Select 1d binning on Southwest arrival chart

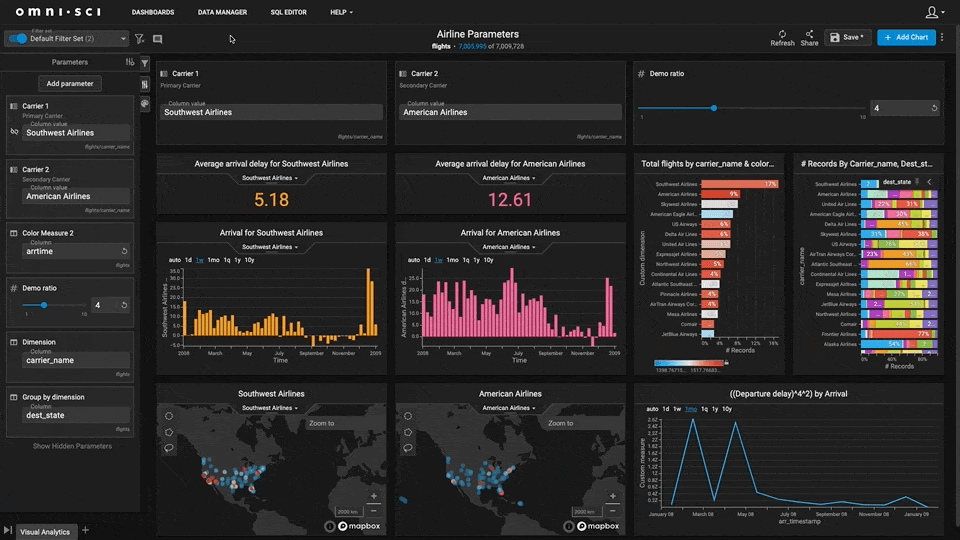[x=188, y=260]
